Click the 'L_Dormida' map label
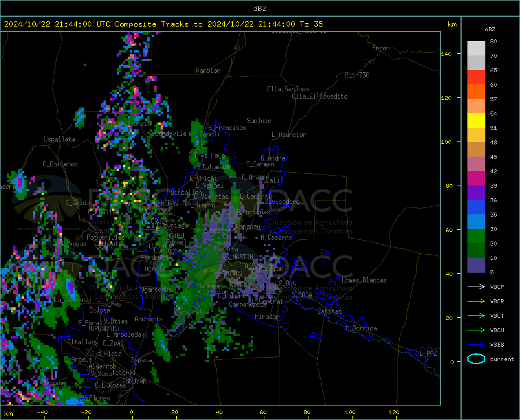The width and height of the screenshot is (520, 420). (x=361, y=328)
